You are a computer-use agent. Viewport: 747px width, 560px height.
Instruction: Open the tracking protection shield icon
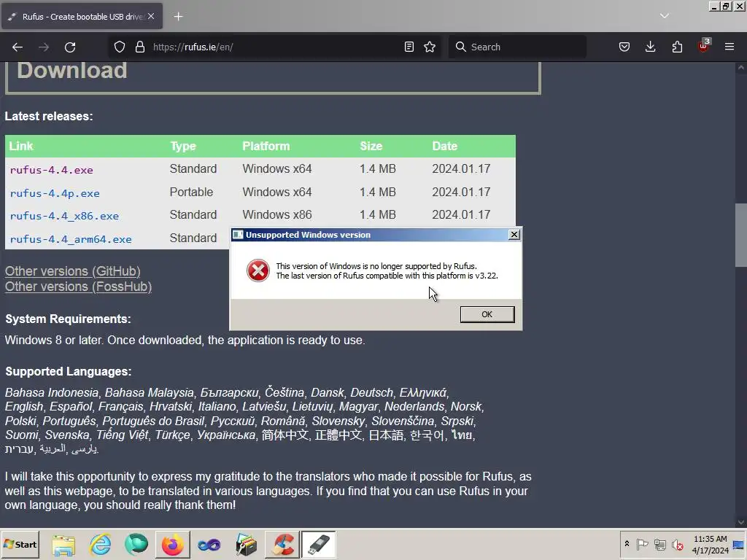coord(120,47)
